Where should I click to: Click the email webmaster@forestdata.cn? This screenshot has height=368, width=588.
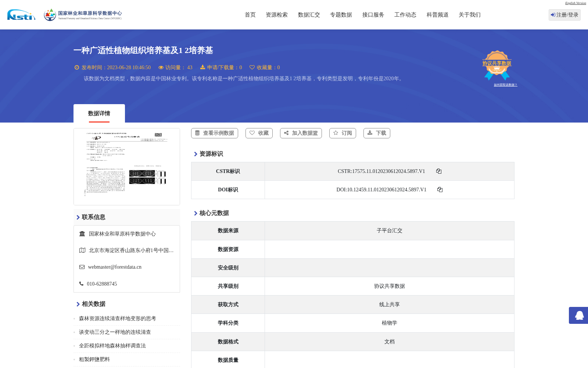pyautogui.click(x=115, y=267)
